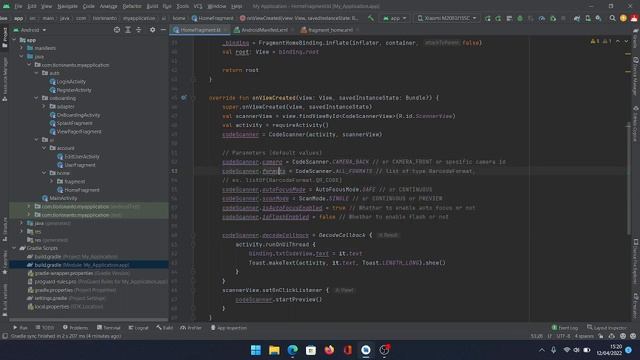Click the Profile app gauge icon
The height and width of the screenshot is (360, 640).
pos(542,18)
